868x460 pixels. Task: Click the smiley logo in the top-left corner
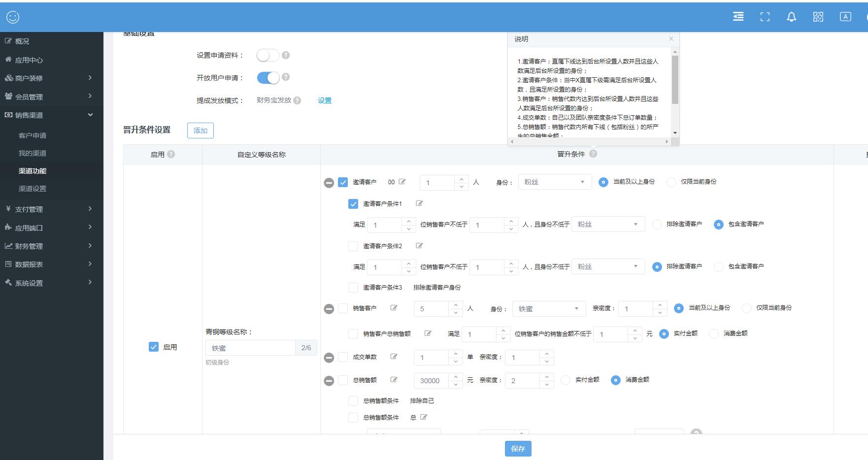pos(13,16)
